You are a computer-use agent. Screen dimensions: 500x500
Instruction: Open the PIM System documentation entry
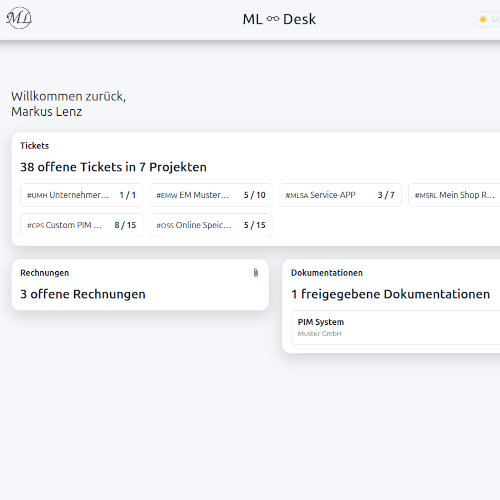(x=396, y=327)
